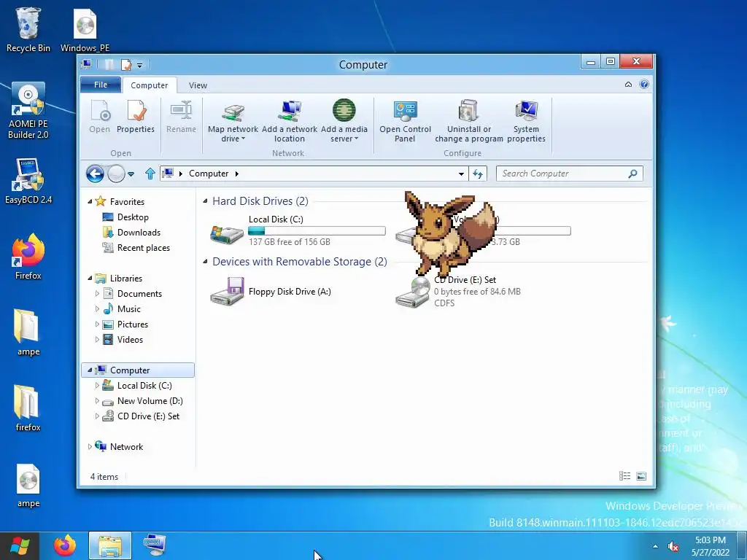The height and width of the screenshot is (560, 747).
Task: Select the Firefox desktop shortcut
Action: (x=28, y=257)
